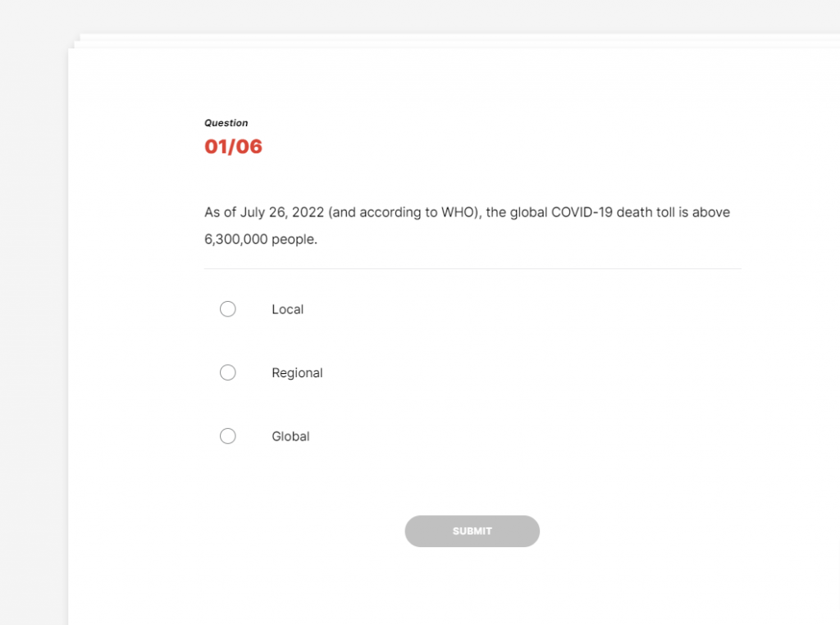
Task: Click the "Global" answer label
Action: point(290,436)
